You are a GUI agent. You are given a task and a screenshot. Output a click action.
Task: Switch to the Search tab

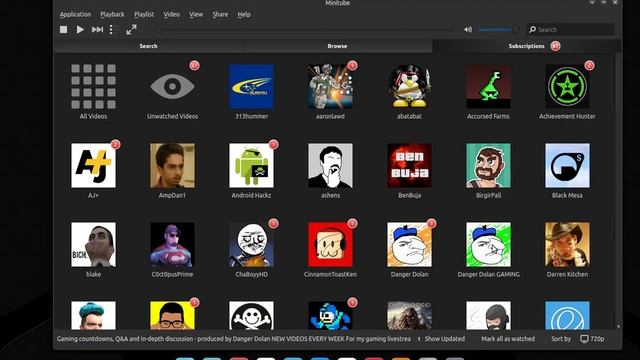coord(148,46)
